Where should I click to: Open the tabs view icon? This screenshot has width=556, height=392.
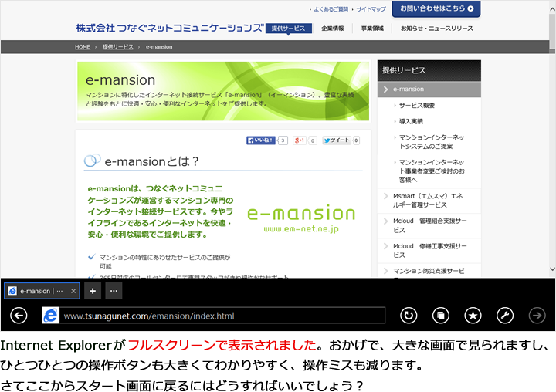[441, 316]
